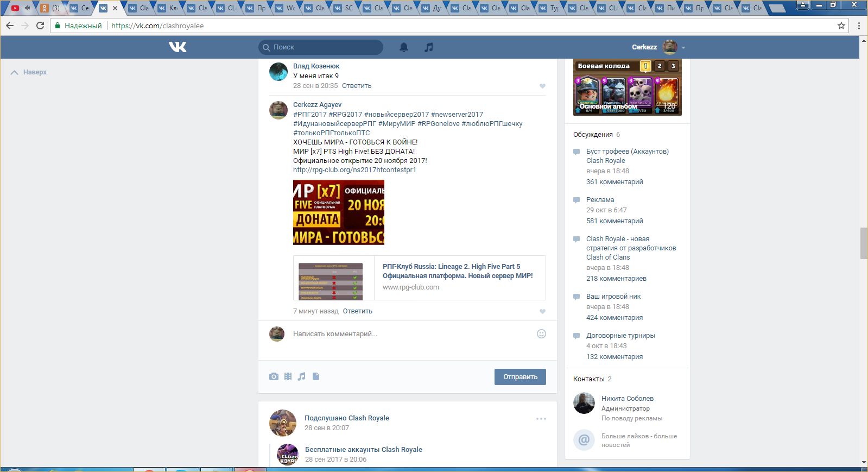Click the page vertical scrollbar thumb
The image size is (868, 472).
pos(864,243)
